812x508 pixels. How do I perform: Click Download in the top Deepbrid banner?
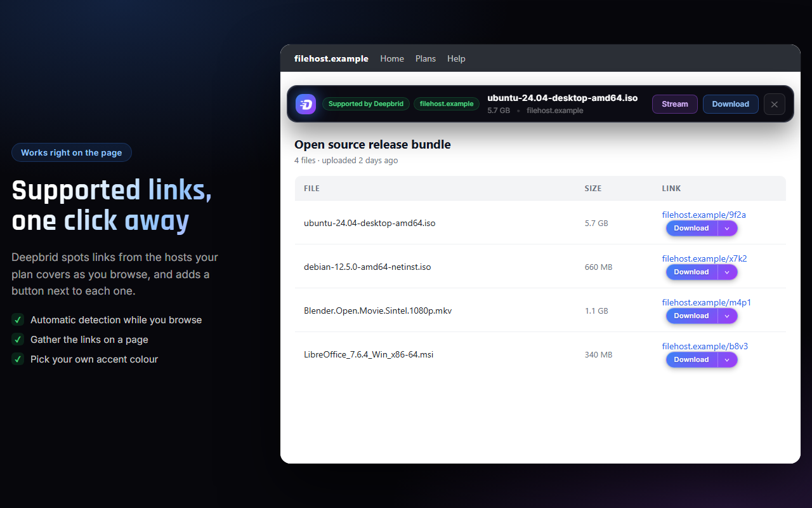730,104
